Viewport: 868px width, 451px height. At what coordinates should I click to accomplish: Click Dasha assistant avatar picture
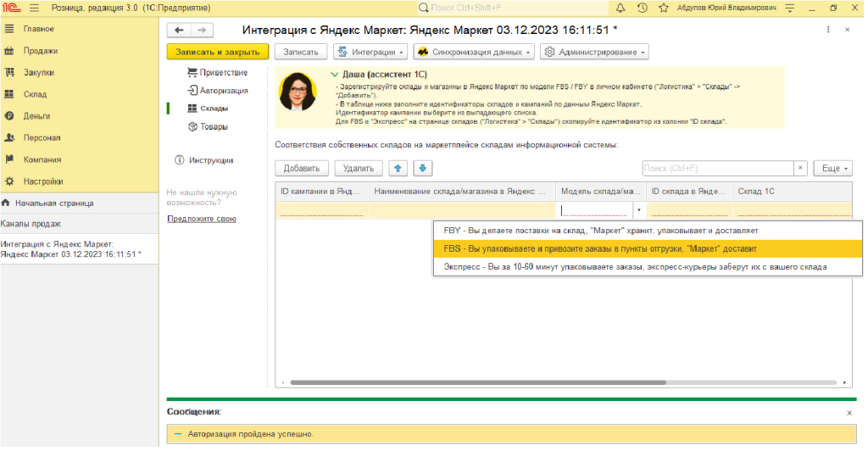pos(298,92)
